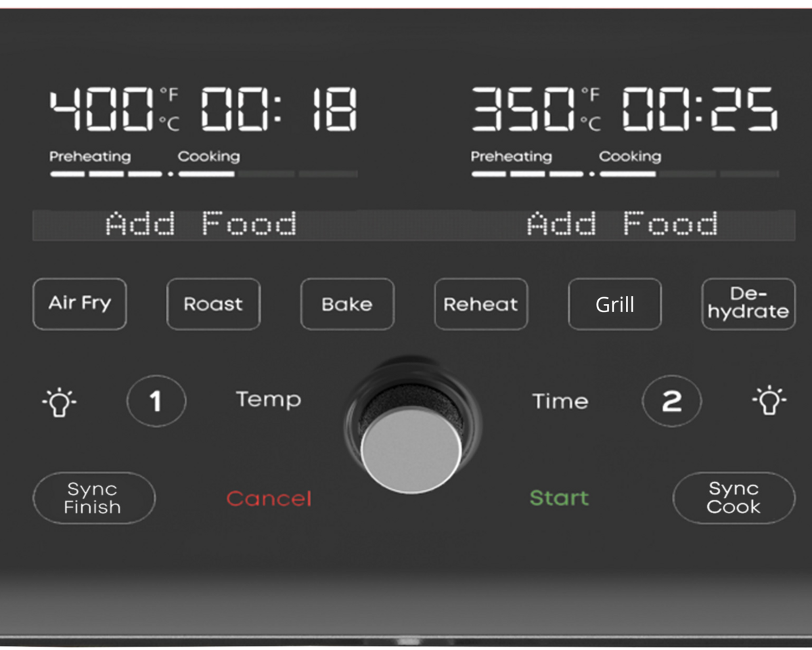This screenshot has height=650, width=812.
Task: Select basket 1 button
Action: click(156, 402)
